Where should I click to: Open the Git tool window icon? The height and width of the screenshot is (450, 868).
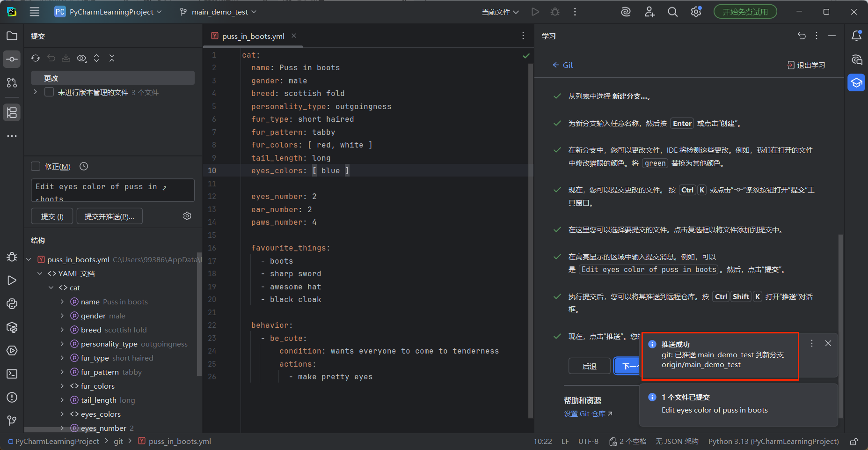pyautogui.click(x=12, y=420)
